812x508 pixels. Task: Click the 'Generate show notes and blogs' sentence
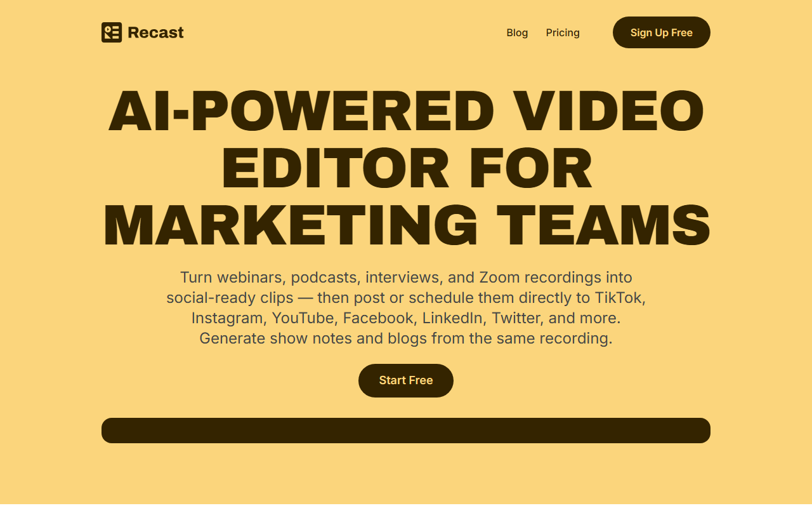click(x=406, y=338)
